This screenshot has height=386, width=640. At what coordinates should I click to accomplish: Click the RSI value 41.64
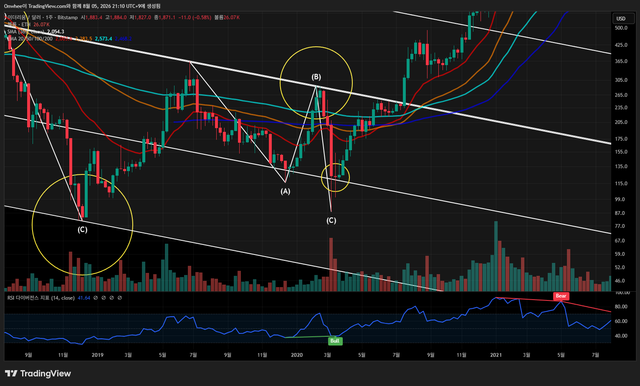[x=84, y=298]
